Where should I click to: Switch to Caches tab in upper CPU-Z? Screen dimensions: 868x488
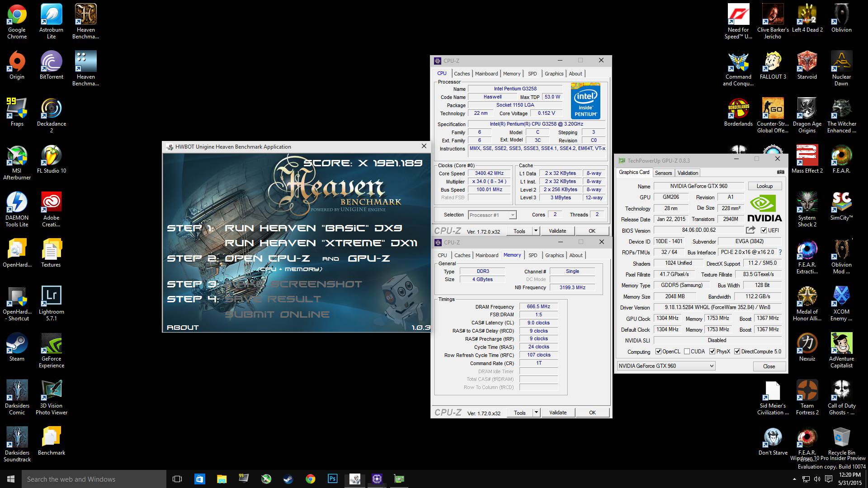click(462, 74)
